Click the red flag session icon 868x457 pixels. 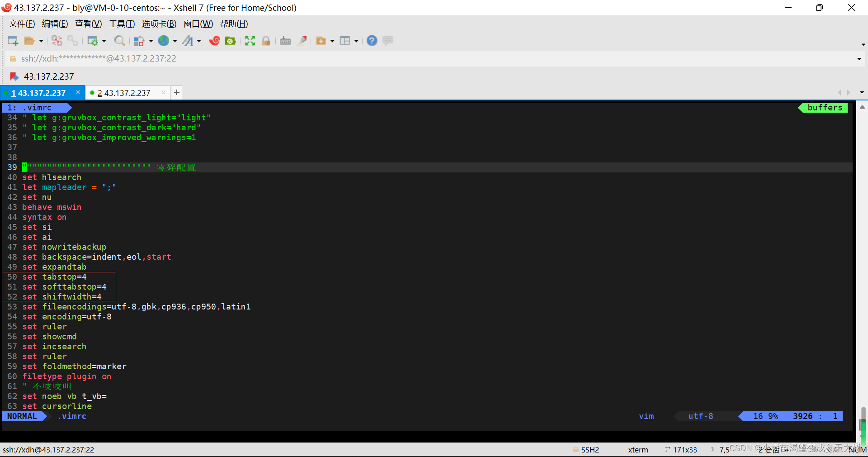click(x=14, y=76)
